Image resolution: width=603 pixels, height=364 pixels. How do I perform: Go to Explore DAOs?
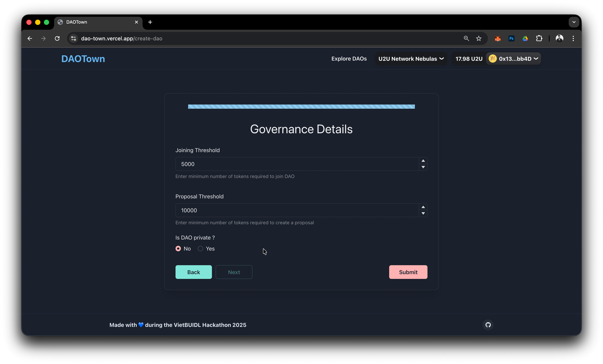click(349, 59)
